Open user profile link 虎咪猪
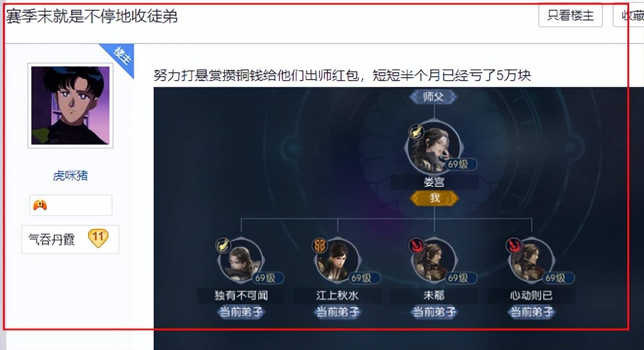Screen dimensions: 644x350 click(70, 176)
